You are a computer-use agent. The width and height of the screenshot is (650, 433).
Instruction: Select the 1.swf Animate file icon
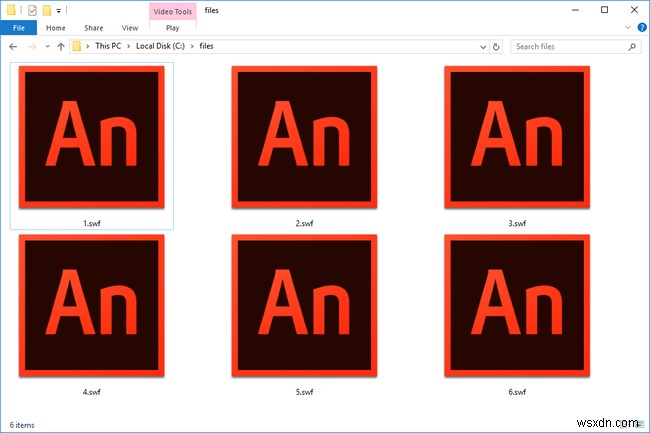92,137
